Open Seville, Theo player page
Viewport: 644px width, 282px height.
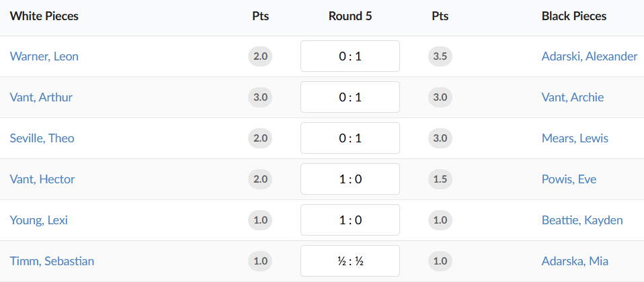coord(42,138)
